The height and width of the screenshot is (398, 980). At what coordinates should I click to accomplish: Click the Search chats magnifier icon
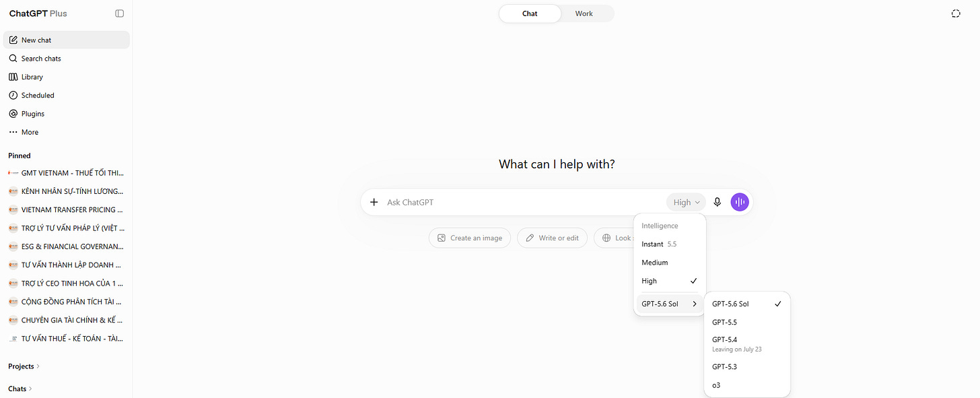point(13,59)
